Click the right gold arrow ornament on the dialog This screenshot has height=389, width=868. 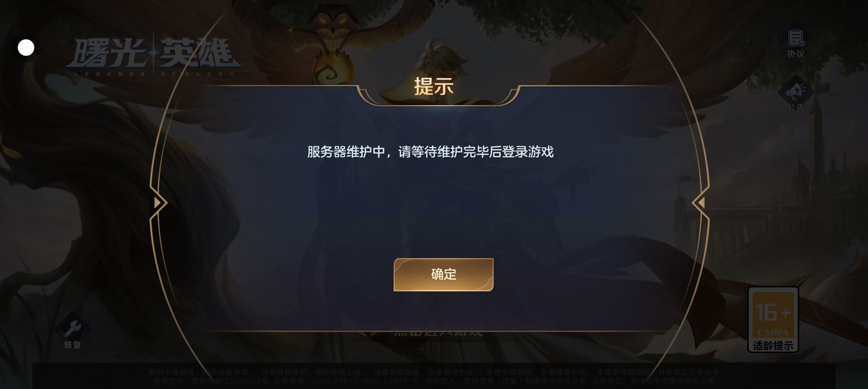coord(700,203)
